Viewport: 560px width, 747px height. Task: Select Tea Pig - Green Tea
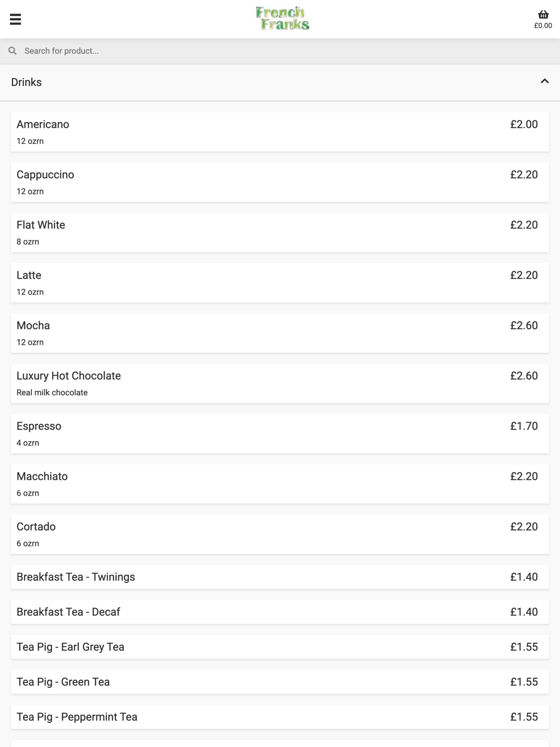(280, 683)
